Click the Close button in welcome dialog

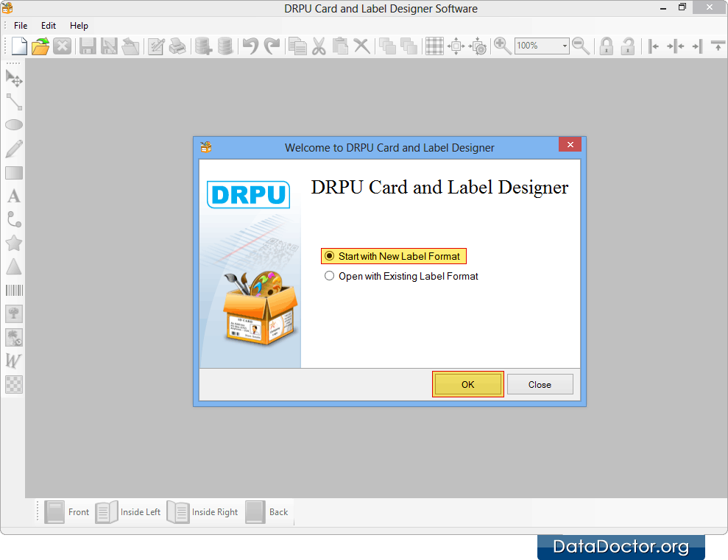click(x=540, y=384)
